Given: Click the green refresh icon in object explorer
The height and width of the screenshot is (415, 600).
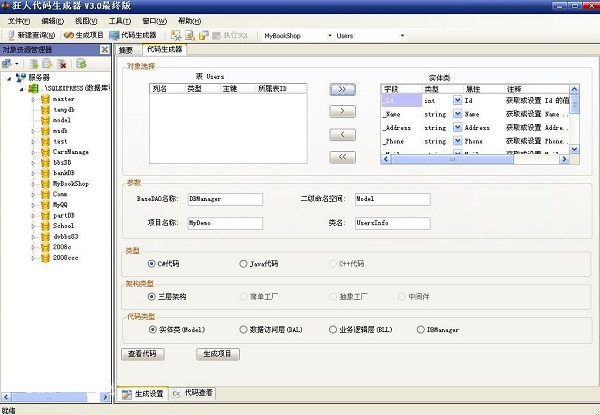Looking at the screenshot, I should (x=81, y=64).
